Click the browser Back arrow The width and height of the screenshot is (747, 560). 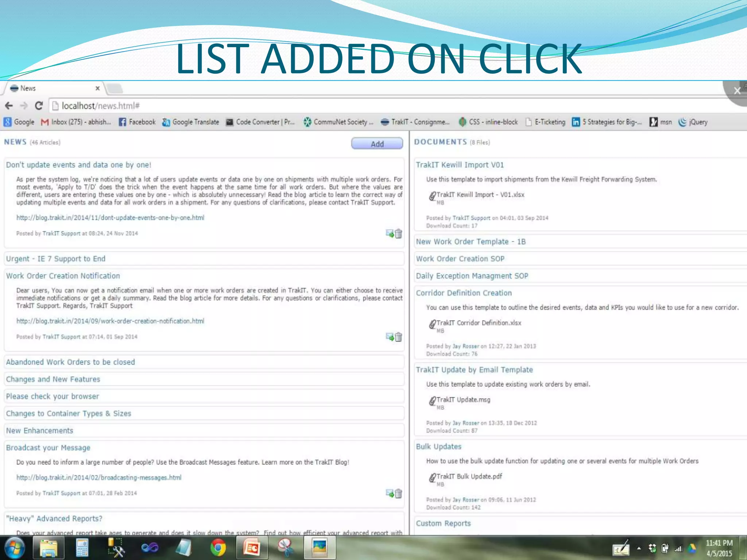coord(9,106)
